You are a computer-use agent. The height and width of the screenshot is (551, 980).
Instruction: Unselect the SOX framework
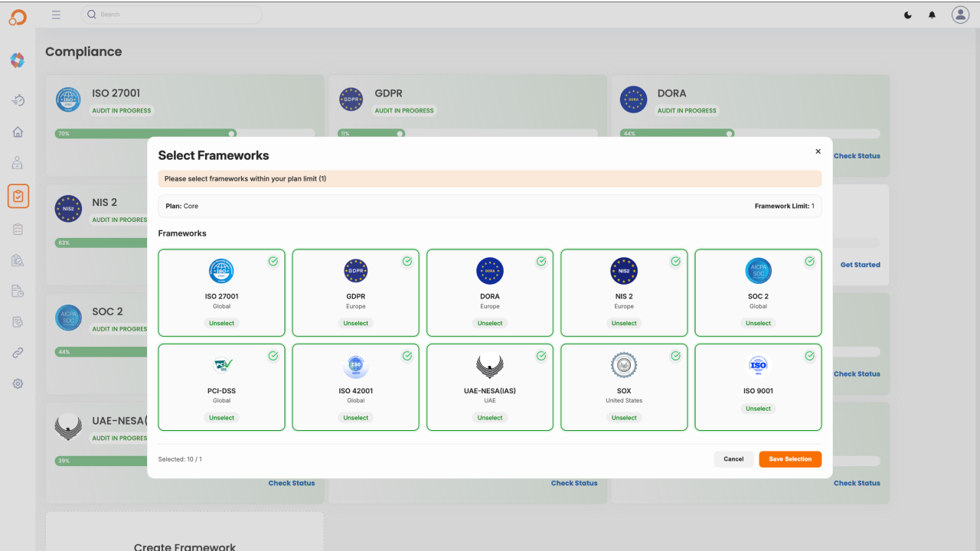click(x=624, y=418)
